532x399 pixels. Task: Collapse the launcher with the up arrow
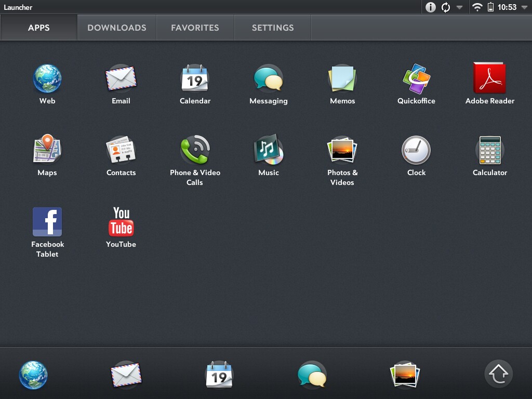(x=499, y=374)
